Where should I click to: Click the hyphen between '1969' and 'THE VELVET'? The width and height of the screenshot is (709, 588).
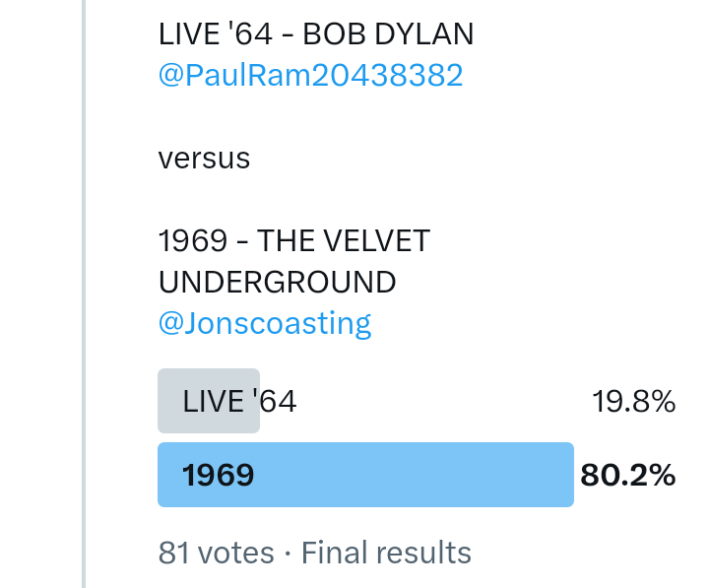243,241
